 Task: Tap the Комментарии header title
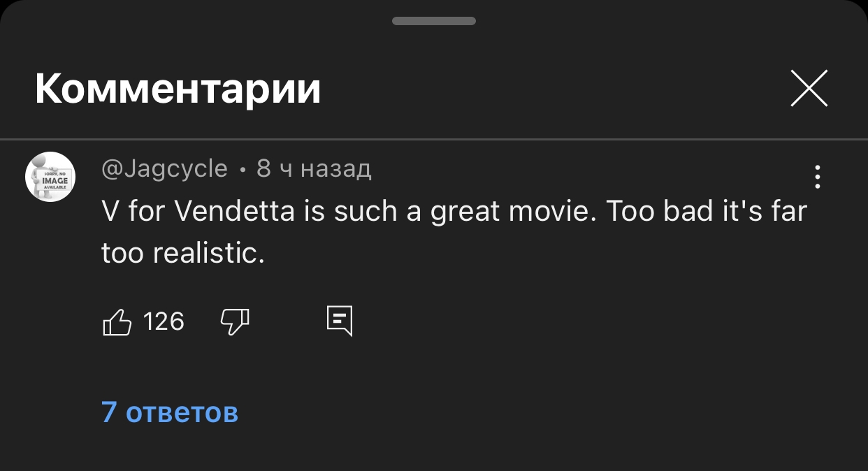(x=178, y=89)
